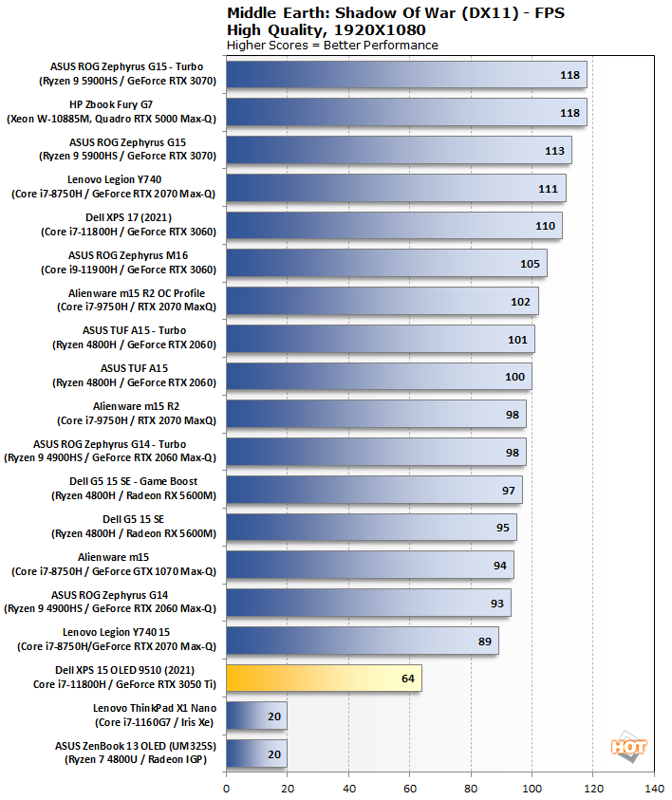Click the value 113 on the Zephyrus G15 bar
672x800 pixels.
[554, 151]
